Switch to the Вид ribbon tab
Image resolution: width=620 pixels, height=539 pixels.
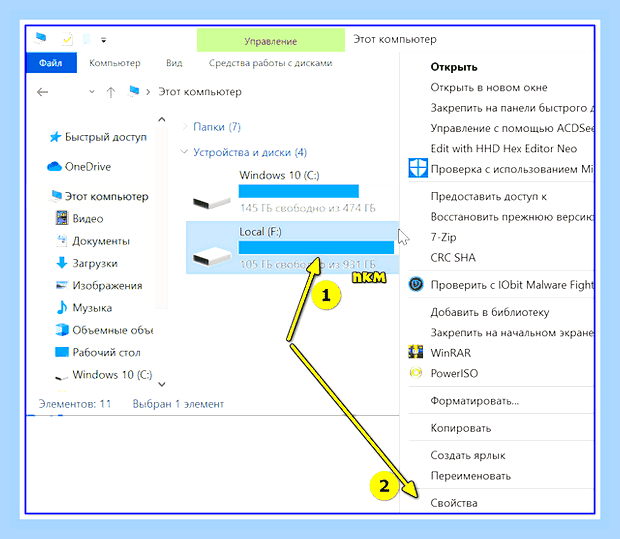point(174,63)
